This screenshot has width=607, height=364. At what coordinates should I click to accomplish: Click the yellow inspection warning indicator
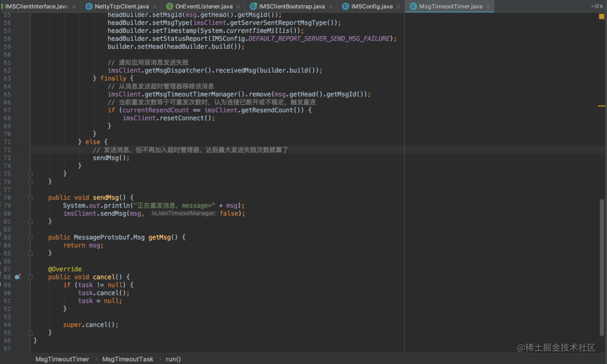[x=602, y=17]
